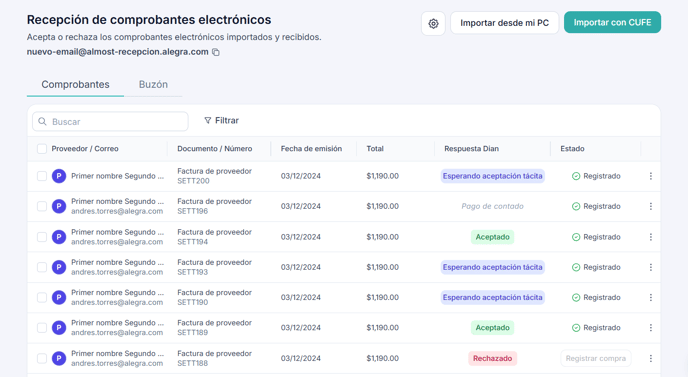The height and width of the screenshot is (377, 688).
Task: Open the more options menu for SETT194
Action: 651,237
